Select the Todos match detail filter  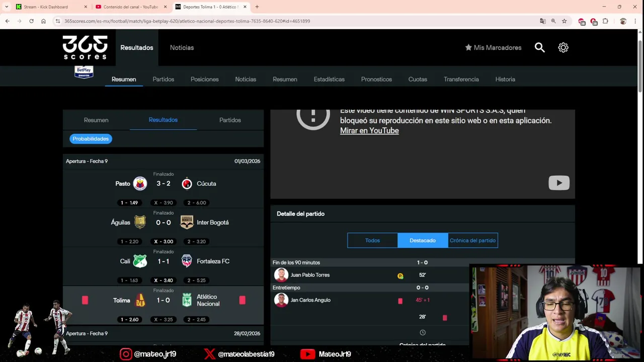pyautogui.click(x=372, y=240)
